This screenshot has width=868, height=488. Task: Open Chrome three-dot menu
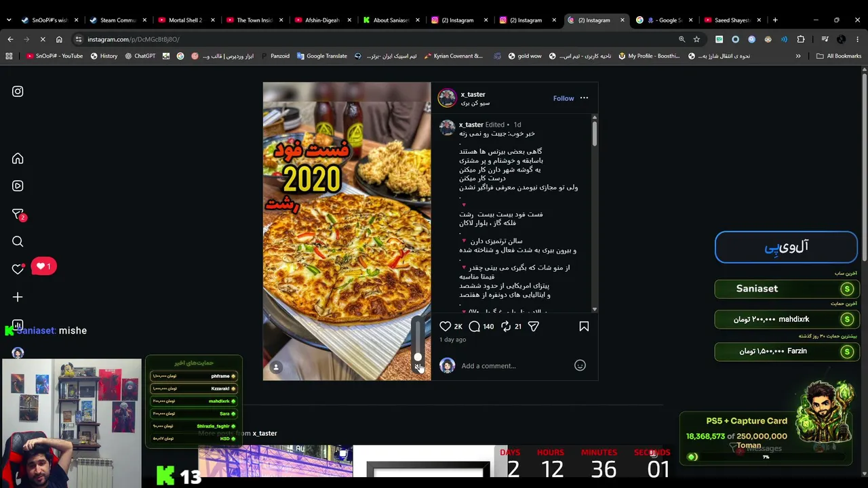pyautogui.click(x=857, y=39)
